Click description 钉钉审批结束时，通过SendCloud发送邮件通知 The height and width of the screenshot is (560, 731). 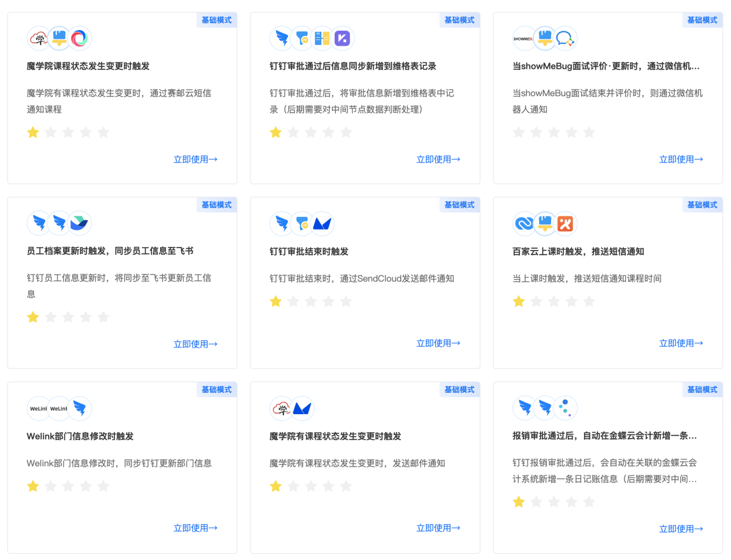pyautogui.click(x=362, y=278)
